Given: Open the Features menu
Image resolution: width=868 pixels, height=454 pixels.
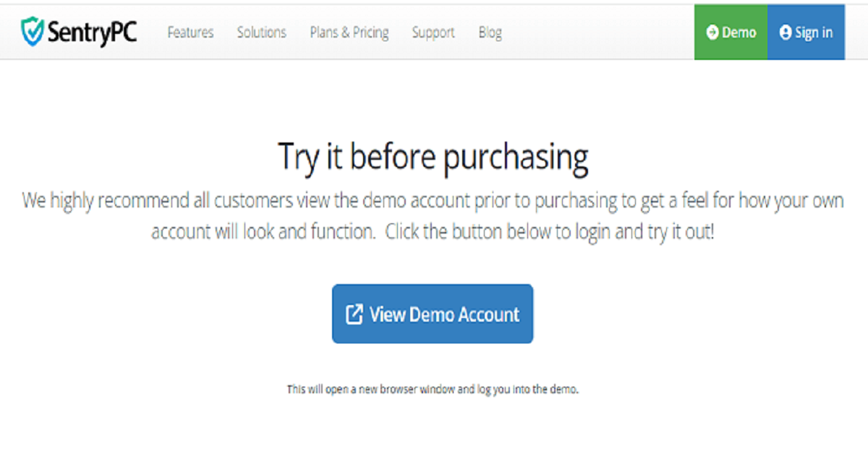Looking at the screenshot, I should point(190,33).
